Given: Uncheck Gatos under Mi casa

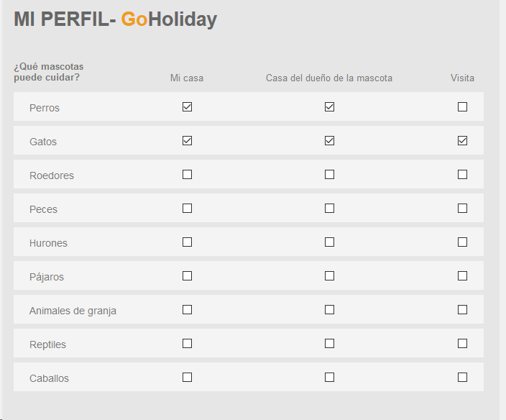Looking at the screenshot, I should [188, 141].
